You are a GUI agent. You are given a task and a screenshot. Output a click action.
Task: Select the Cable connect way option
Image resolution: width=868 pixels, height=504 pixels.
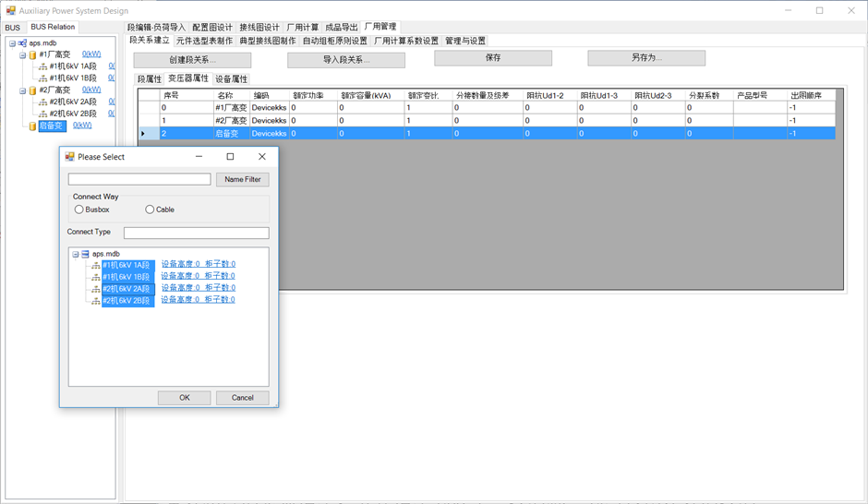coord(151,210)
